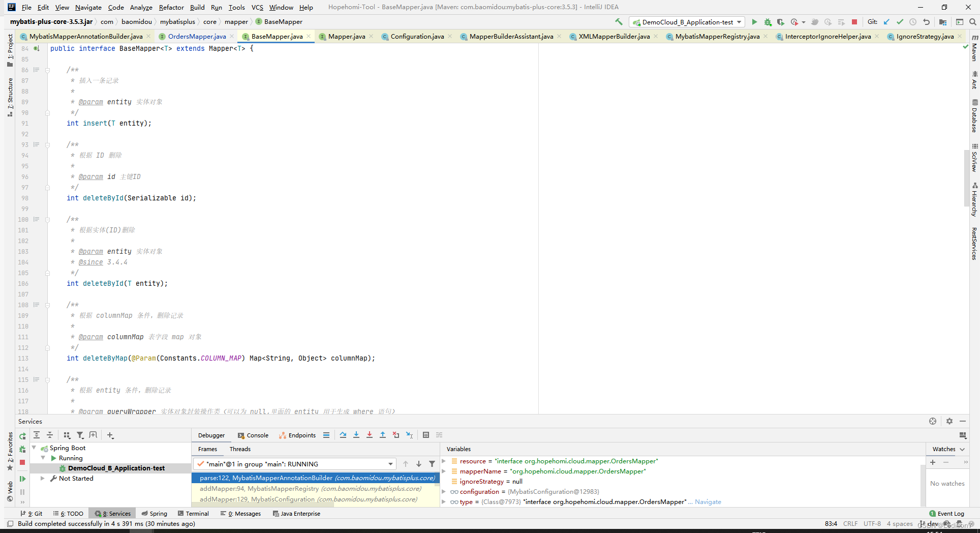Expand the resource variable
The height and width of the screenshot is (533, 980).
coord(444,461)
